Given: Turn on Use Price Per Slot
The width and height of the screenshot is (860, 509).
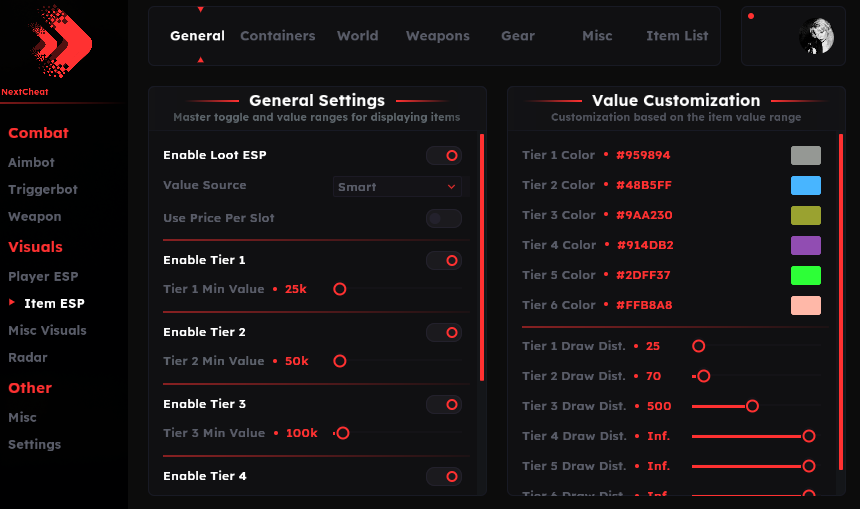Looking at the screenshot, I should coord(444,218).
